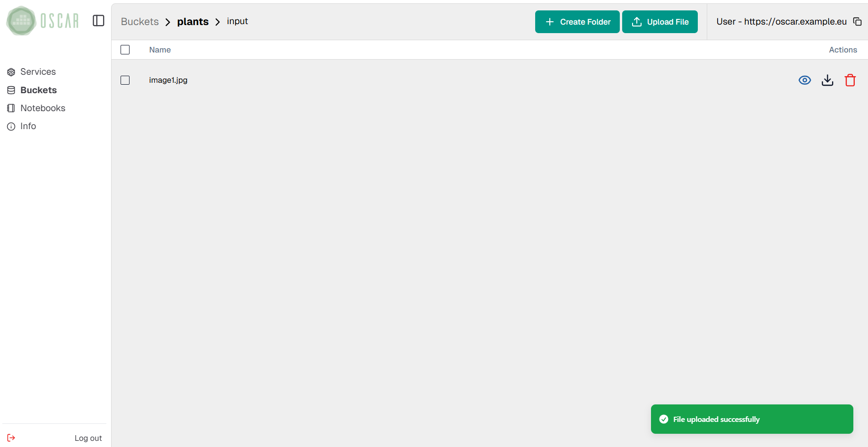Open the Create Folder dialog
The width and height of the screenshot is (868, 447).
[577, 21]
